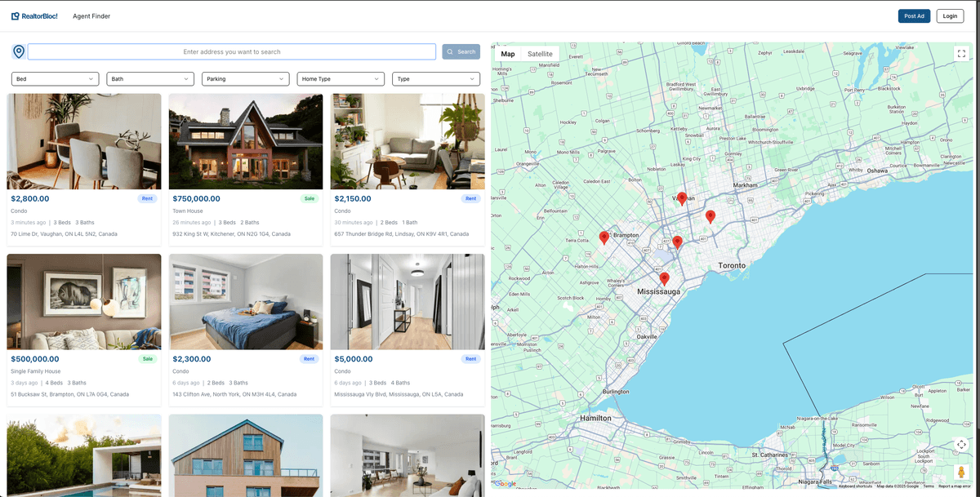980x497 pixels.
Task: Click the $2,300.00 price text
Action: pos(192,359)
